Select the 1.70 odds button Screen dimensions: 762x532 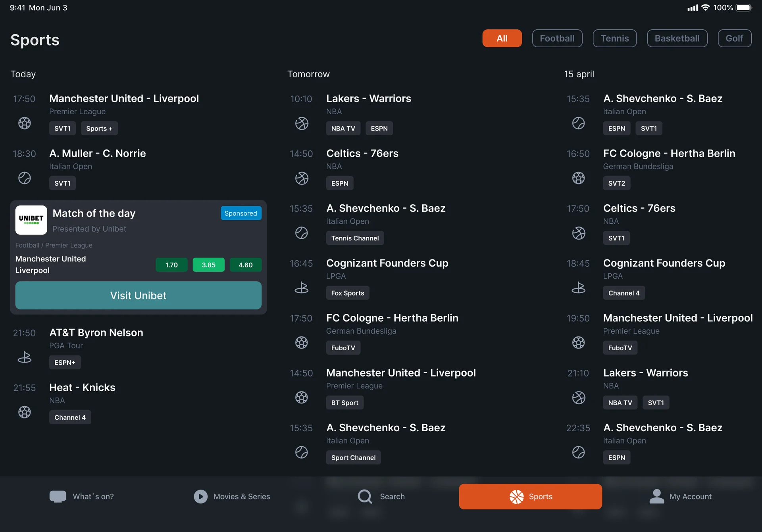point(171,265)
